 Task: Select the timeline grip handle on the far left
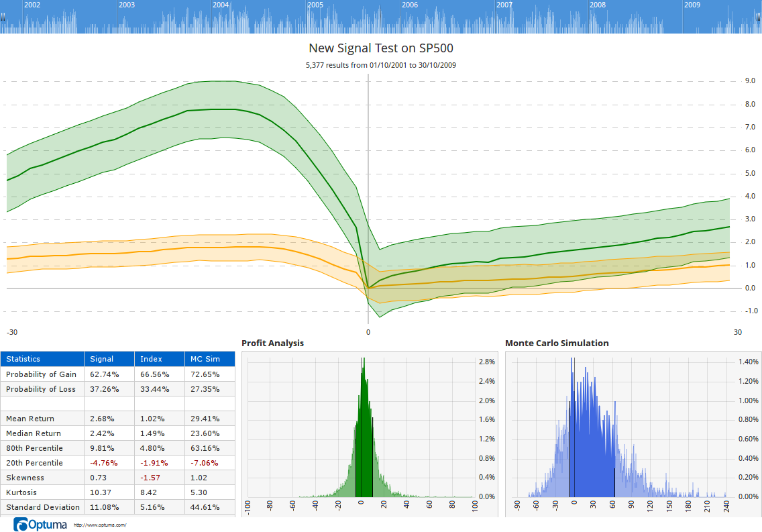pos(3,17)
